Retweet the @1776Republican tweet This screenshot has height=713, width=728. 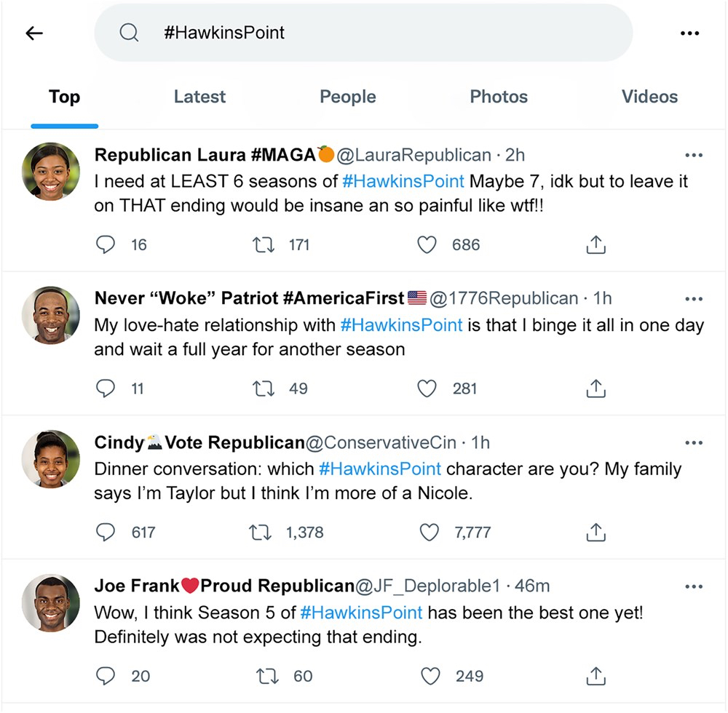click(264, 389)
